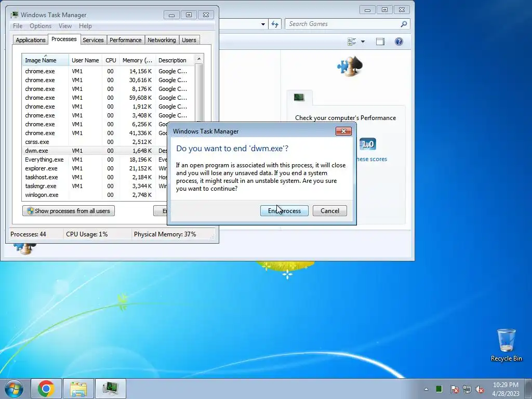Show hidden system tray icons

click(x=426, y=389)
